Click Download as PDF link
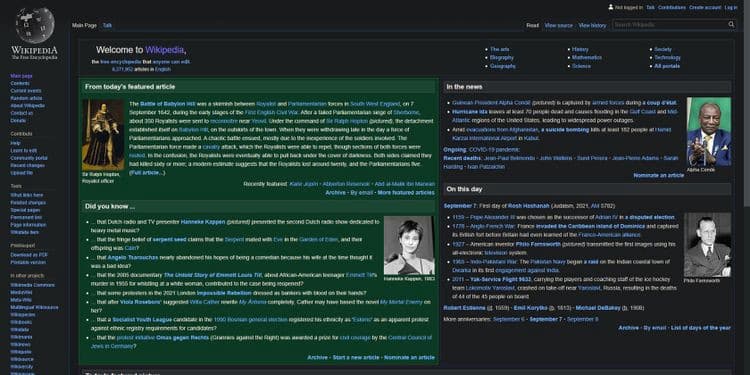The height and width of the screenshot is (375, 750). [29, 255]
